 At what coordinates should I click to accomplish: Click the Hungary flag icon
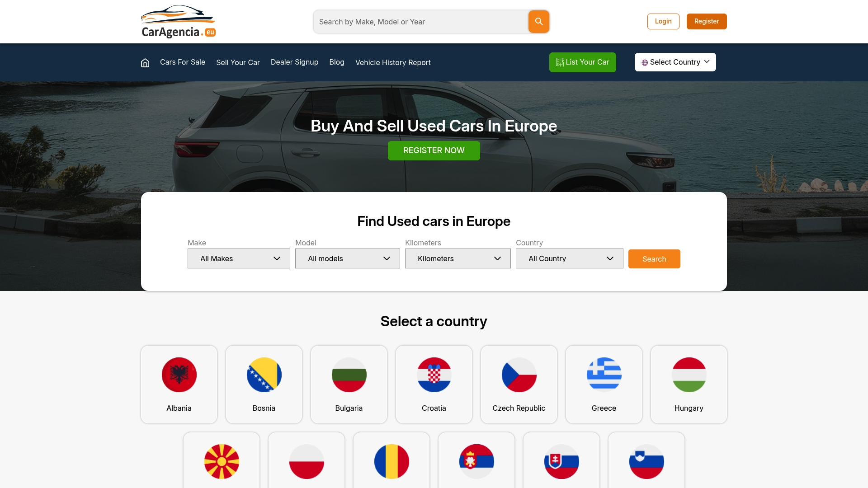pyautogui.click(x=689, y=375)
